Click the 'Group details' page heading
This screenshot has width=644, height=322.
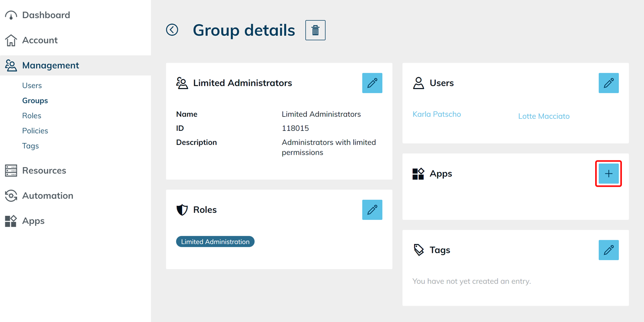click(x=244, y=30)
